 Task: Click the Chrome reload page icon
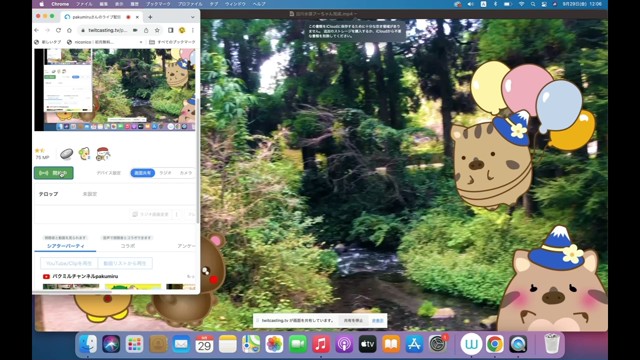[58, 30]
